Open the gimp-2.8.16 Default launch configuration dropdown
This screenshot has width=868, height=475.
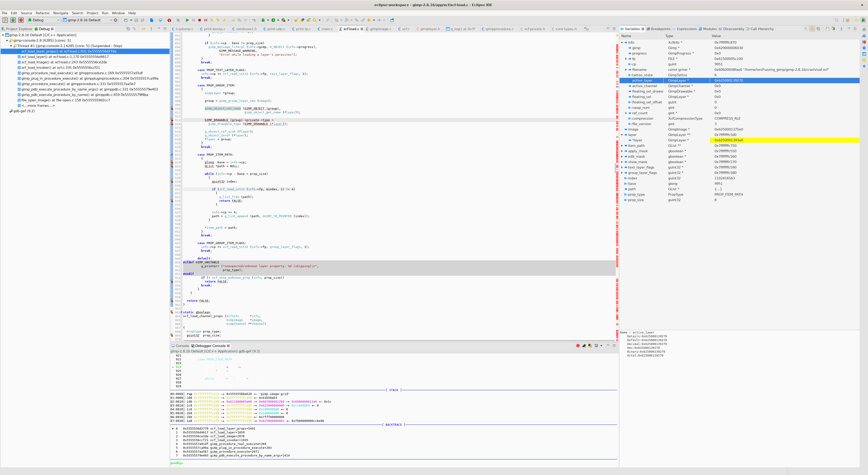[x=111, y=20]
